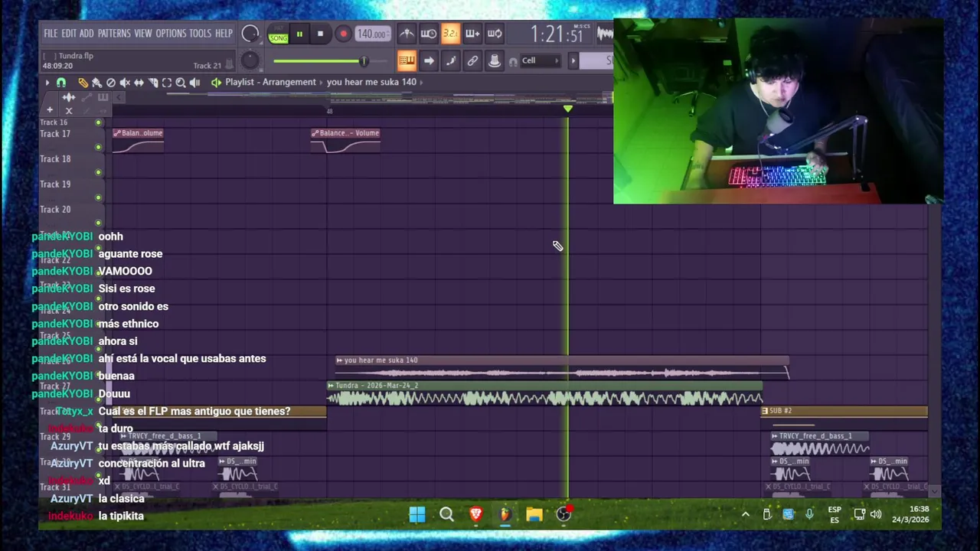Image resolution: width=980 pixels, height=551 pixels.
Task: Click the green playlist speaker icon
Action: pyautogui.click(x=216, y=83)
